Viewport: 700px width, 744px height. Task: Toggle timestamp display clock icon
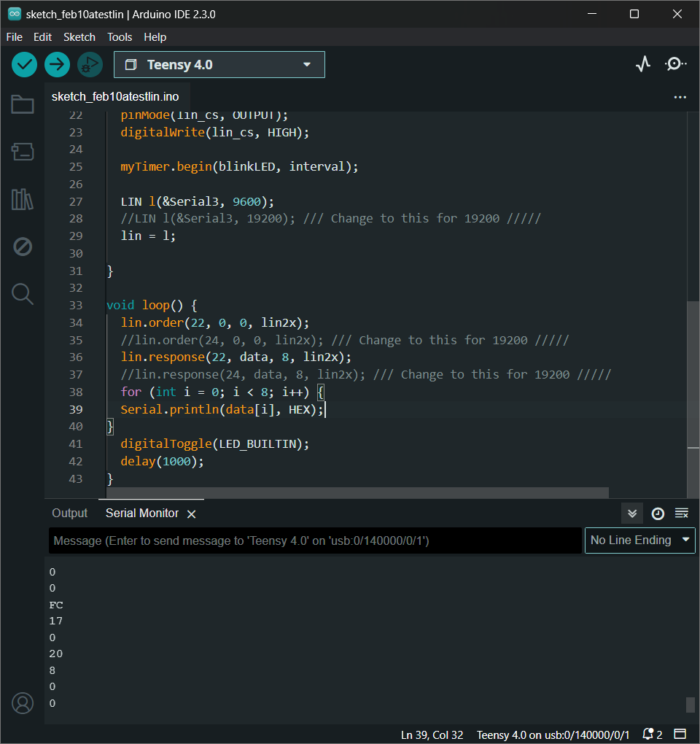[x=658, y=514]
